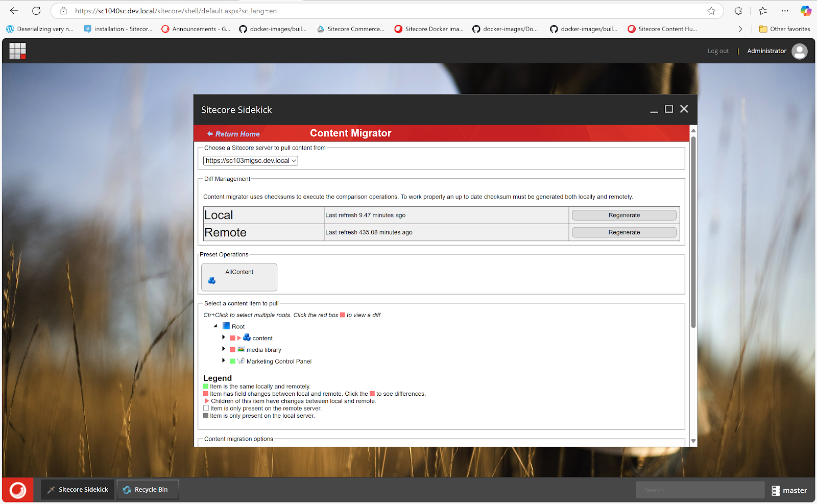Viewport: 817px width, 504px height.
Task: Open the Other favorites folder
Action: click(x=785, y=29)
